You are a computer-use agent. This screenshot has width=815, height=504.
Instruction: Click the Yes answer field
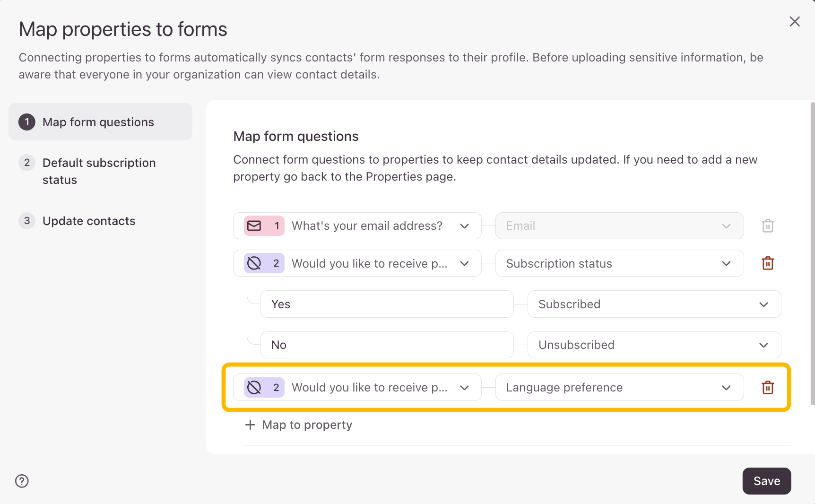[387, 304]
